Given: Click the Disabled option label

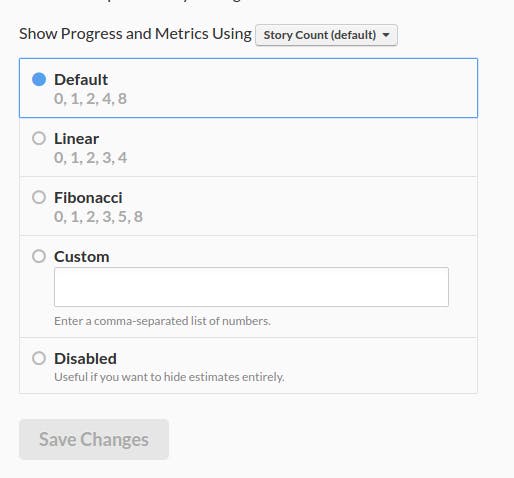Looking at the screenshot, I should pyautogui.click(x=85, y=359).
